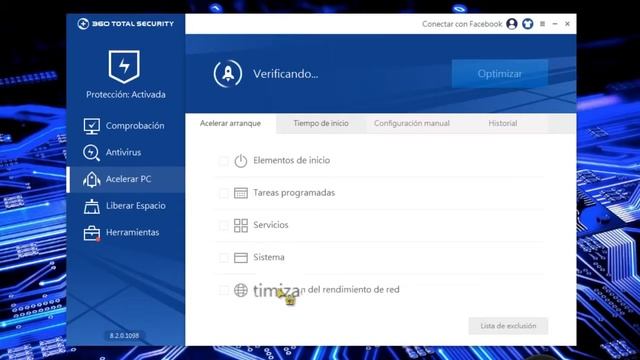Open the Lista de exclusión button
Screen dimensions: 640x360
[x=508, y=326]
